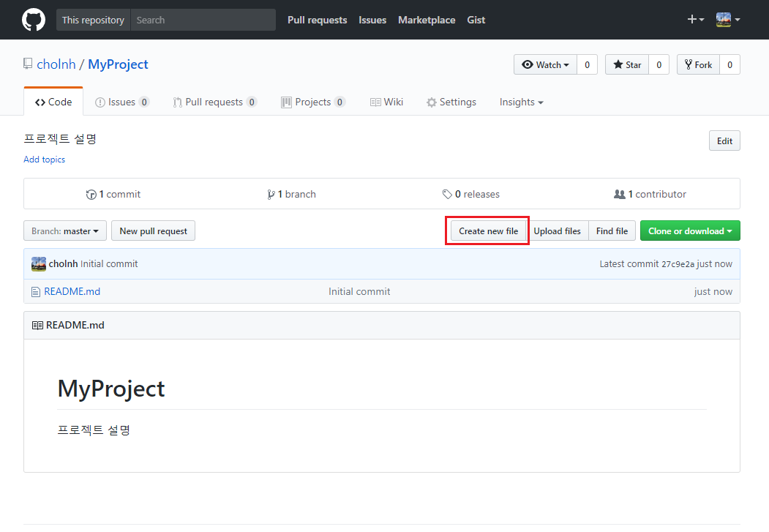
Task: Click the tag icon next to 0 releases
Action: [x=447, y=195]
